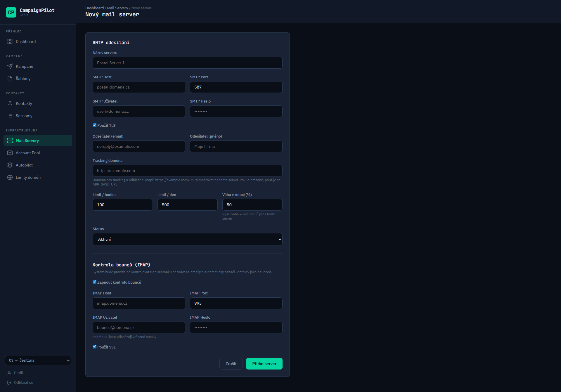Open Limity domén sidebar item

38,177
